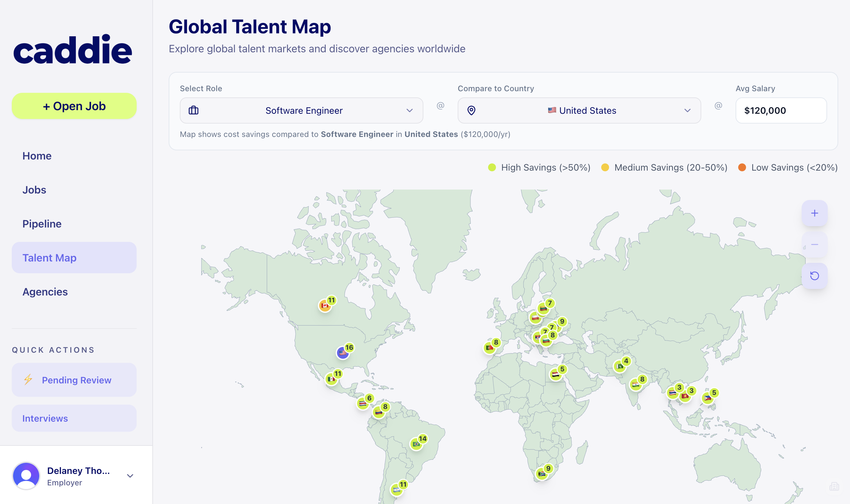Click the Brazil flag marker showing 14
Viewport: 850px width, 504px height.
click(416, 444)
